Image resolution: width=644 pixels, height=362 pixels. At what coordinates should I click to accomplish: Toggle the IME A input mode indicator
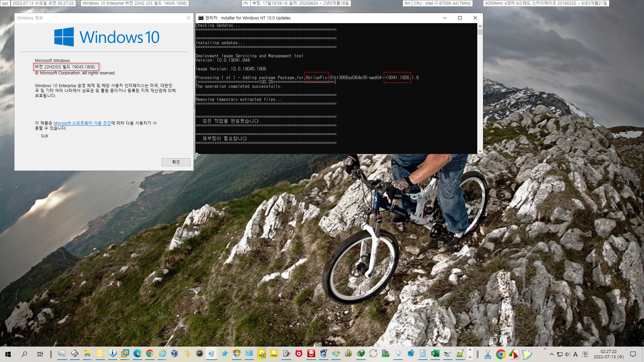[x=576, y=354]
